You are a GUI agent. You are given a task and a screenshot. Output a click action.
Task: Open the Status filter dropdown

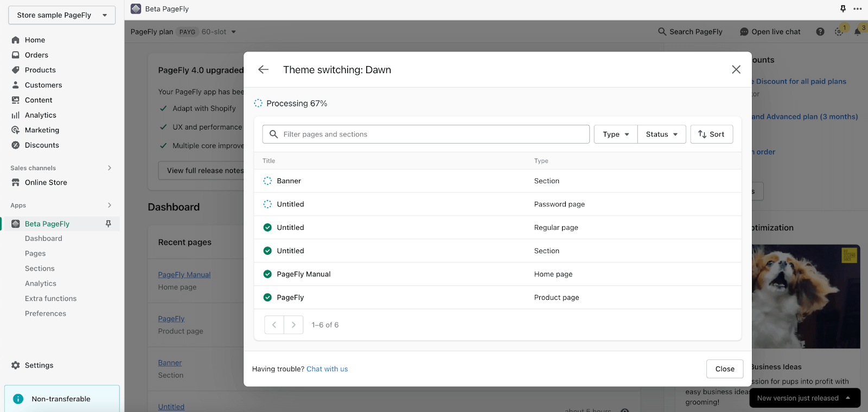point(662,134)
